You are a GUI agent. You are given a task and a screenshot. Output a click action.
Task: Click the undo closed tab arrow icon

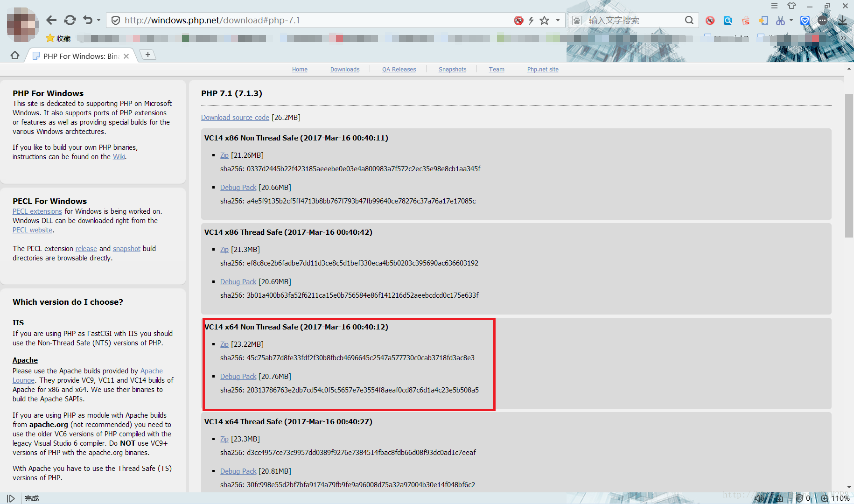coord(88,20)
